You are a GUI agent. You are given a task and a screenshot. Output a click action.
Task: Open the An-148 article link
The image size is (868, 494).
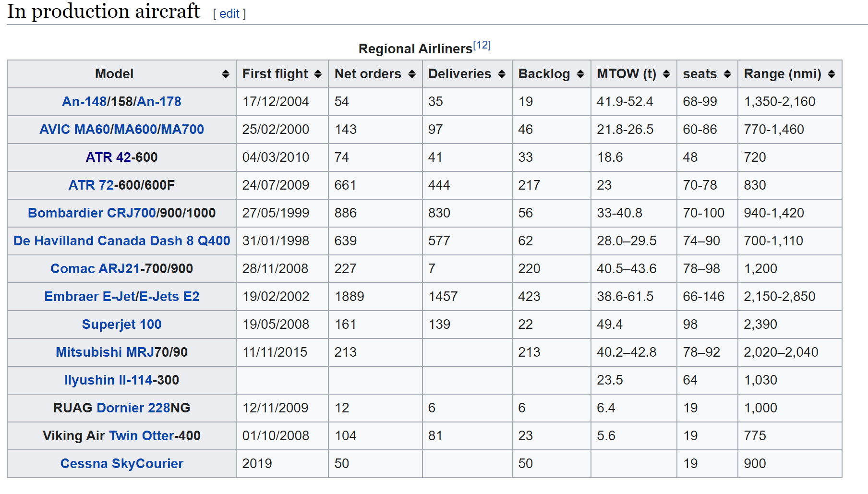[x=84, y=102]
